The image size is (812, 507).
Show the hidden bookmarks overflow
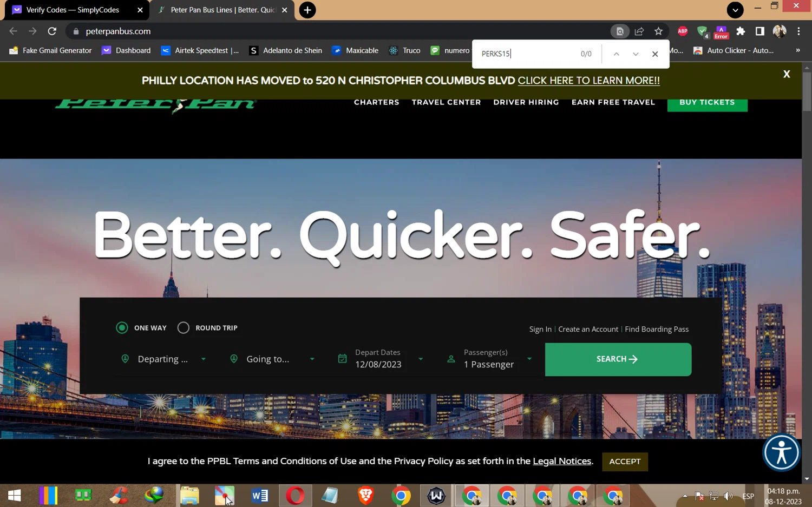[798, 50]
